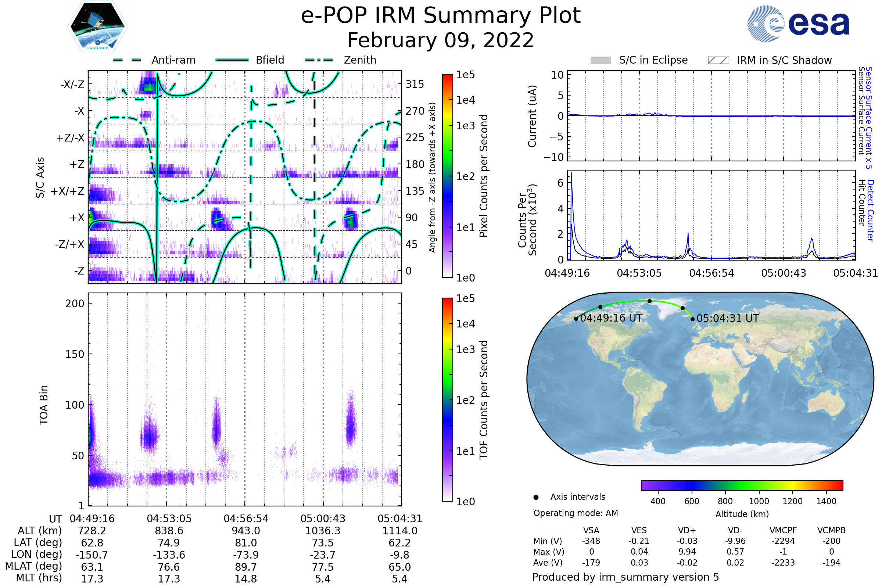This screenshot has width=882, height=588.
Task: Click the Produced by irm_summary version 5 text
Action: pos(625,577)
